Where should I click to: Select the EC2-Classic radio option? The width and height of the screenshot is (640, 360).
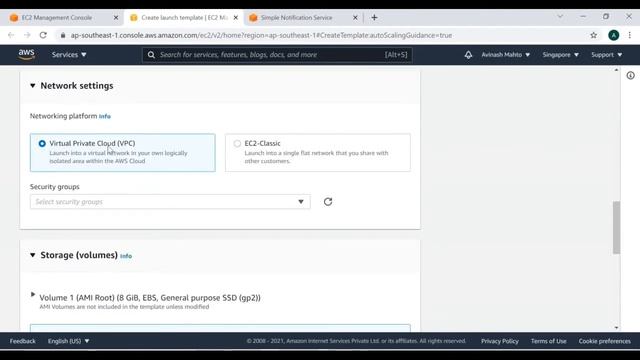coord(237,144)
